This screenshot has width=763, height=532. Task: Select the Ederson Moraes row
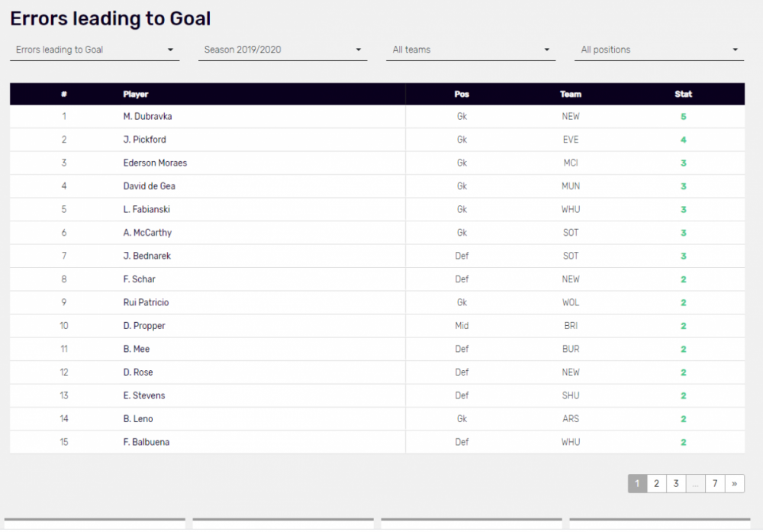click(155, 163)
